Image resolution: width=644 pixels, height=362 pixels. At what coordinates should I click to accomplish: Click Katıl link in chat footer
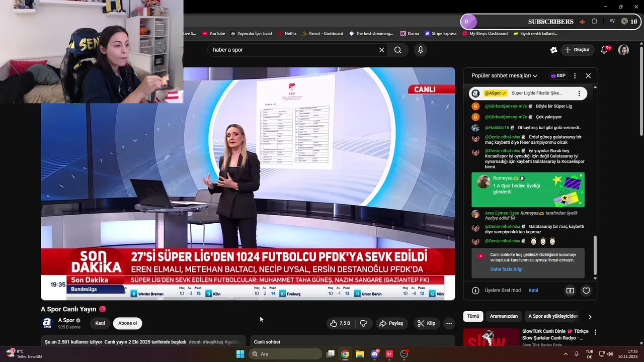(x=533, y=291)
